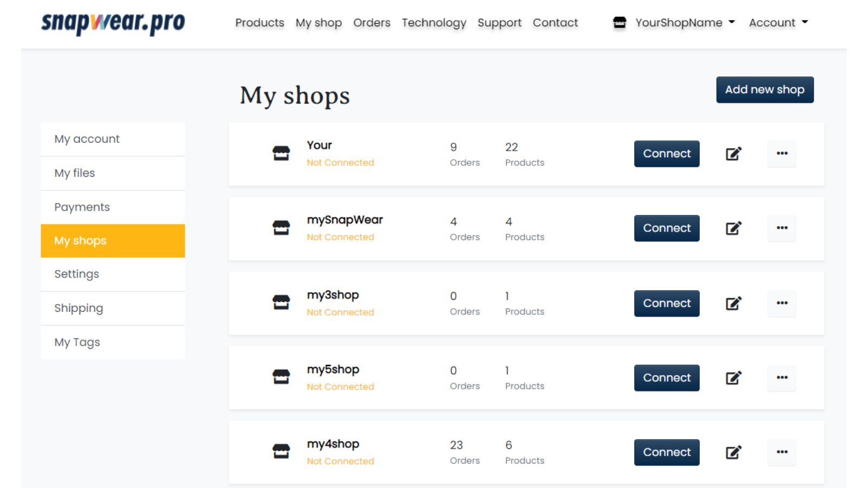Connect the my3shop shop
The image size is (868, 488).
tap(667, 303)
